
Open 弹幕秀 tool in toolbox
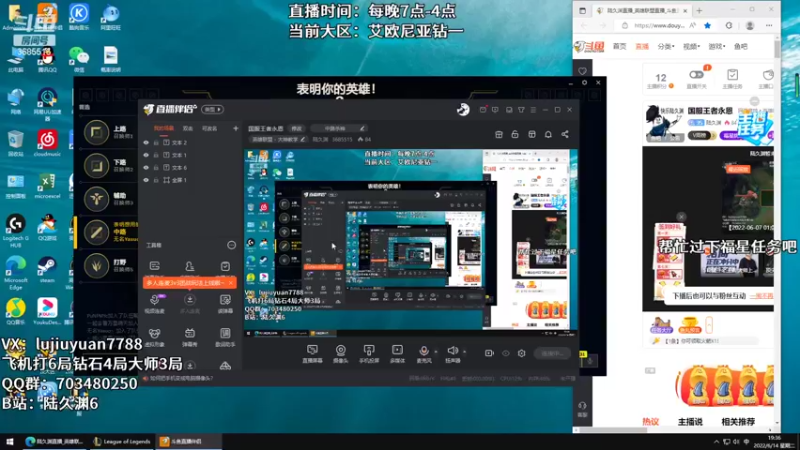tap(189, 337)
